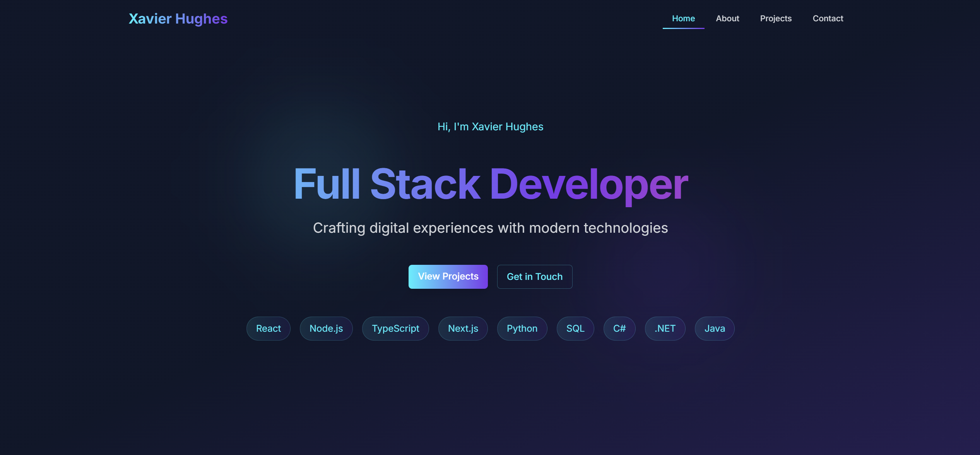Click the TypeScript tag
Viewport: 980px width, 455px height.
[395, 329]
